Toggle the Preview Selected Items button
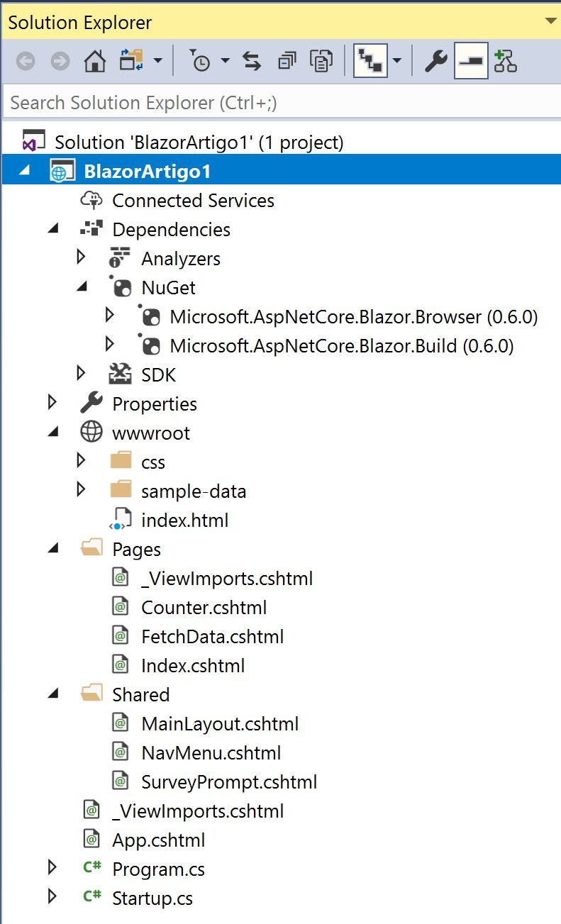 (x=471, y=62)
